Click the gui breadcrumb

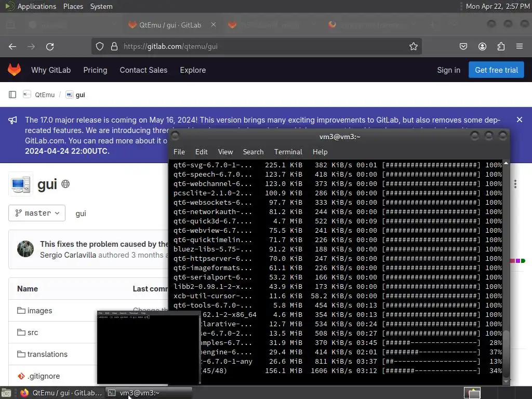(x=80, y=95)
